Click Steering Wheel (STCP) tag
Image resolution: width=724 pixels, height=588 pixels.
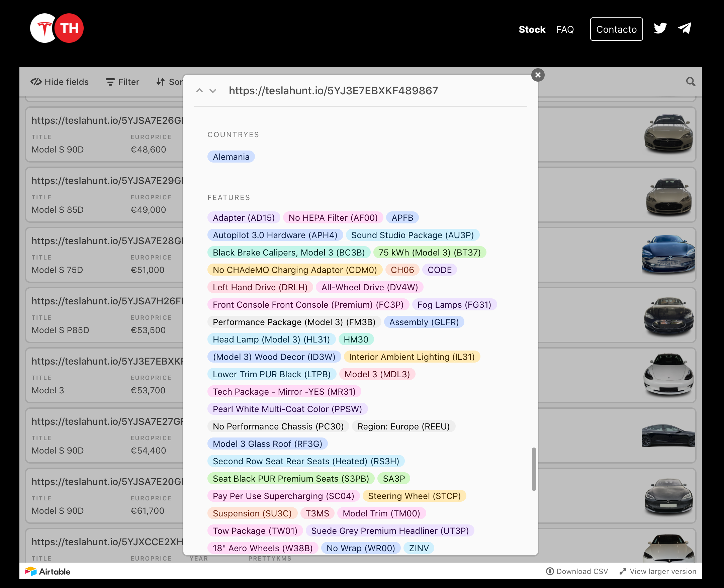point(414,496)
